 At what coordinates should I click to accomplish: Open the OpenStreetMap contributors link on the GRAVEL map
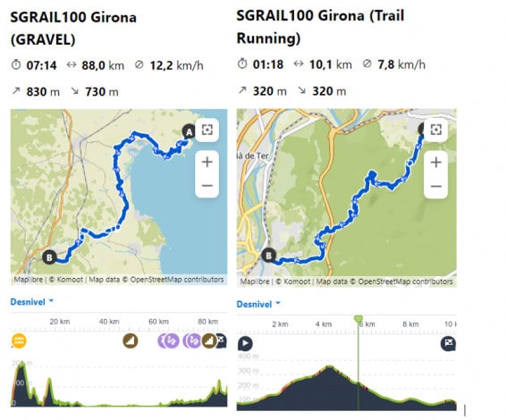[177, 280]
